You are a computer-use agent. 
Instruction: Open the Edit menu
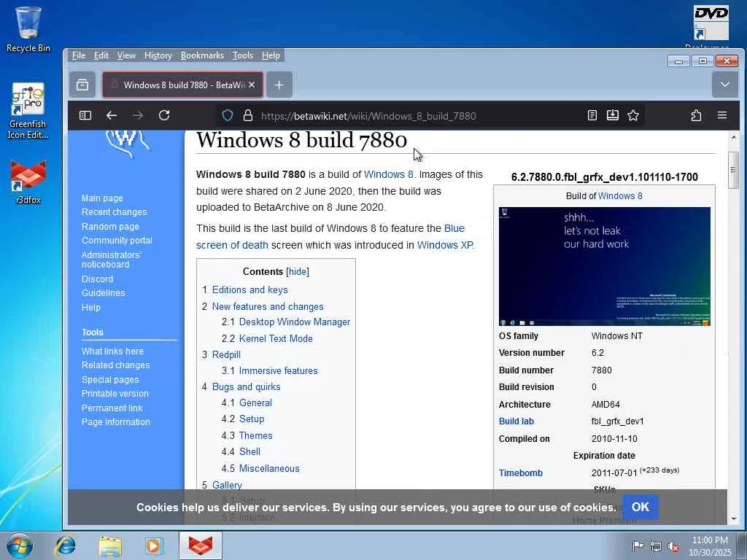click(101, 55)
